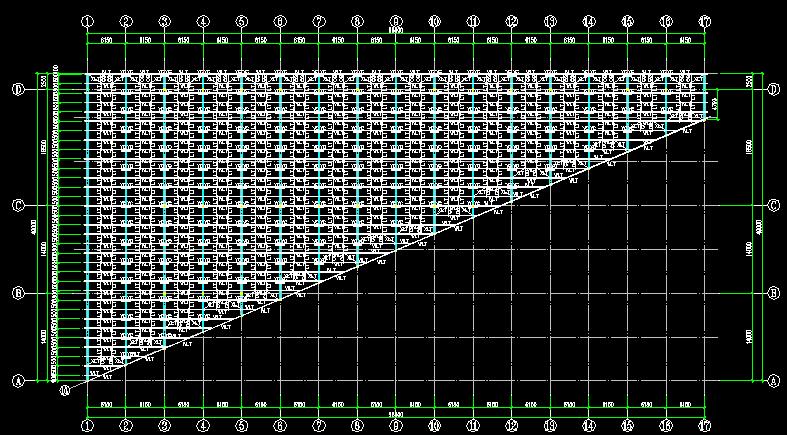
Task: Select axis bubble 16 in the top row
Action: click(x=666, y=22)
